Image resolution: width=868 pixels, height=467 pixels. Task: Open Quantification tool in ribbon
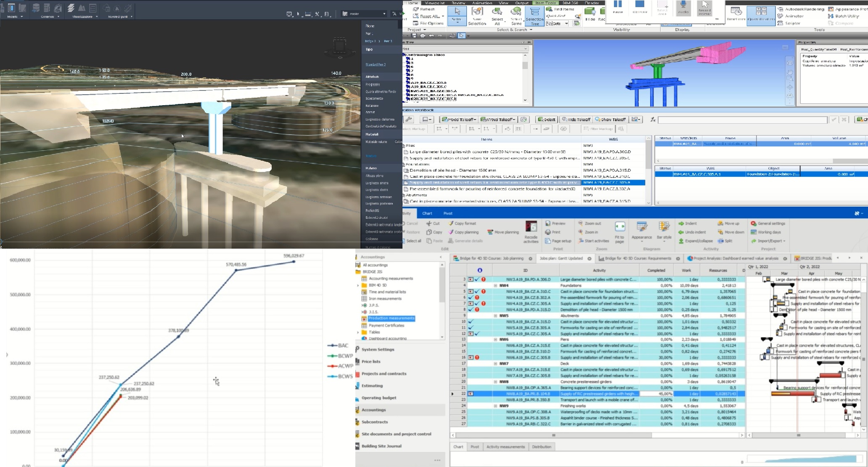tap(761, 13)
